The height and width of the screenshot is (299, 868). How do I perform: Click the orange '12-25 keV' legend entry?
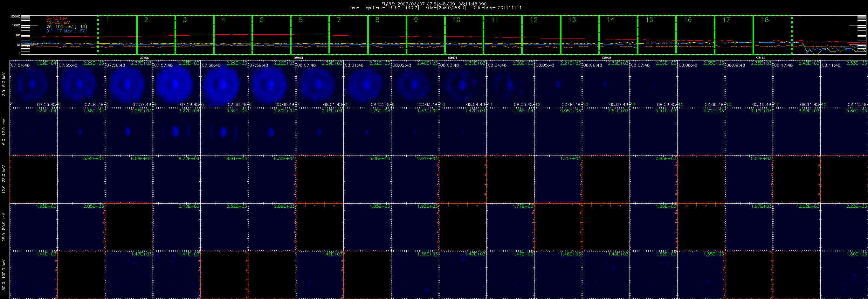(x=58, y=22)
